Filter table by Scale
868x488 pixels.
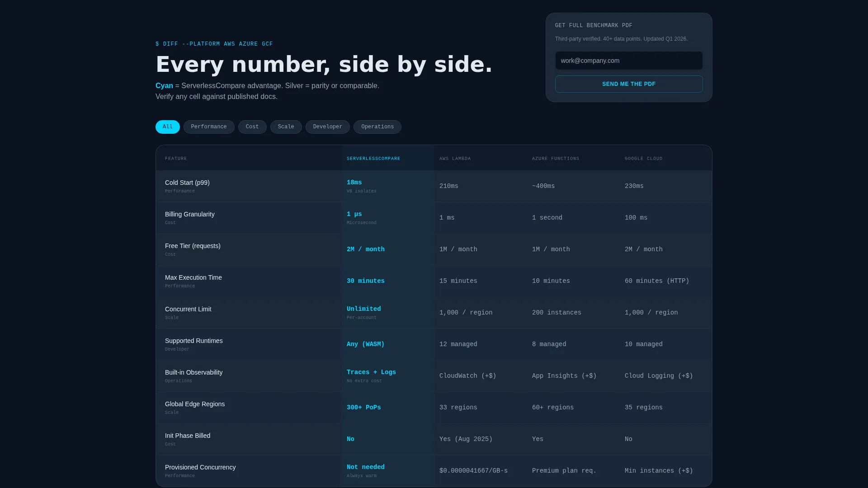point(286,127)
